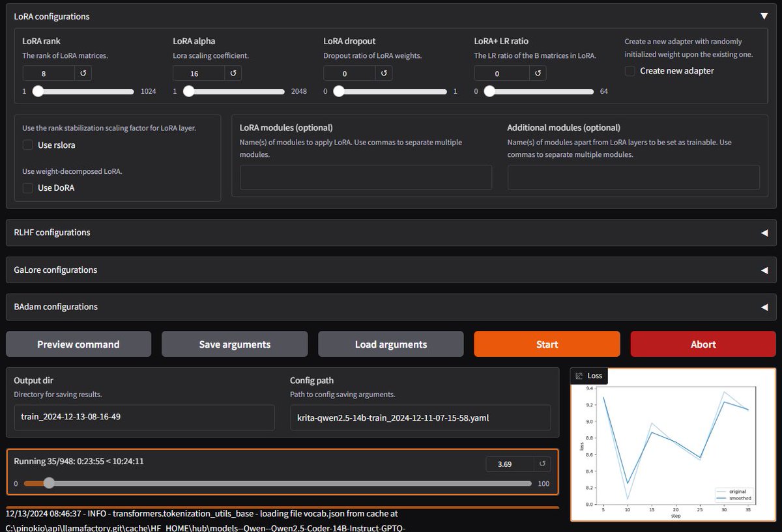Screen dimensions: 782x532
Task: Focus the LoRA alpha number field
Action: click(x=199, y=73)
